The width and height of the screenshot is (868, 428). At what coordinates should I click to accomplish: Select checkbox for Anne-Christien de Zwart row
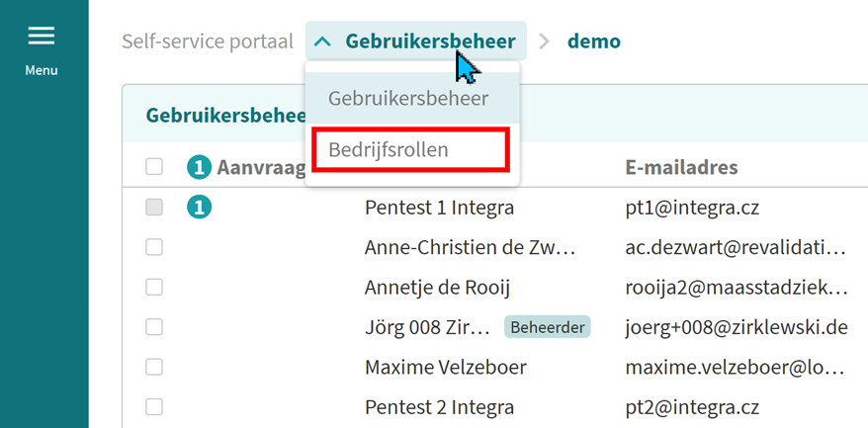click(x=154, y=247)
